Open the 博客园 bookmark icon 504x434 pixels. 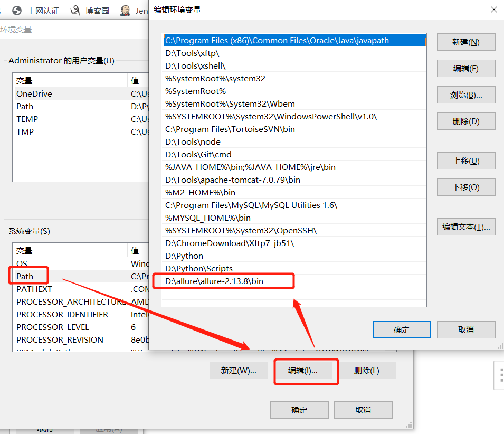click(75, 11)
